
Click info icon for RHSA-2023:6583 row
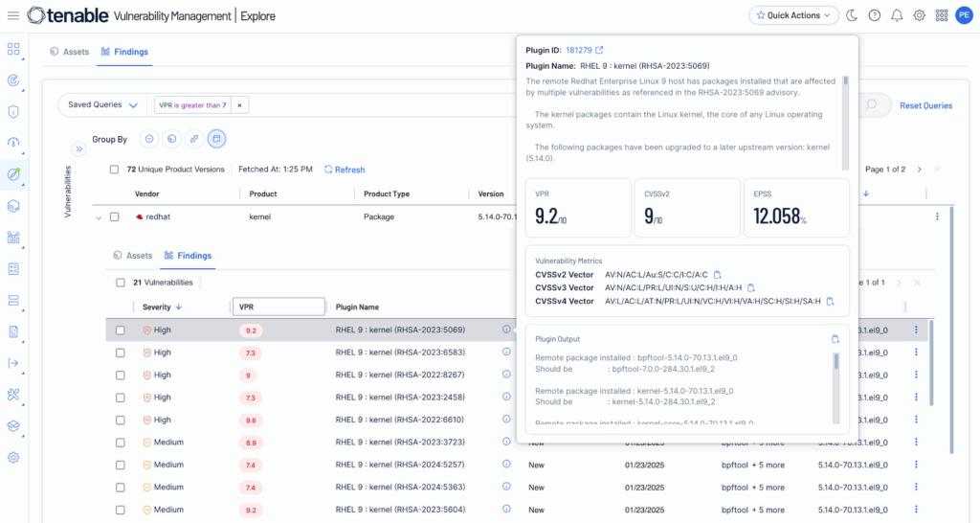point(506,352)
